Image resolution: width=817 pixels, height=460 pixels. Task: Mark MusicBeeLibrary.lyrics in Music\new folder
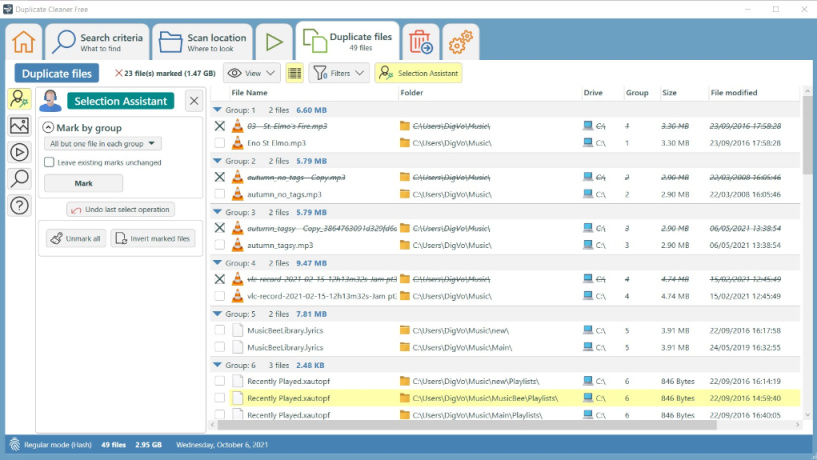pos(220,330)
